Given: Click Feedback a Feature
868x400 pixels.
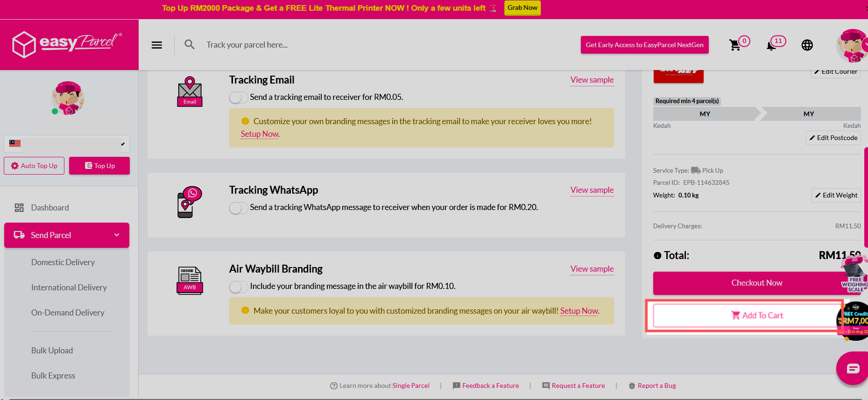Looking at the screenshot, I should click(x=486, y=386).
